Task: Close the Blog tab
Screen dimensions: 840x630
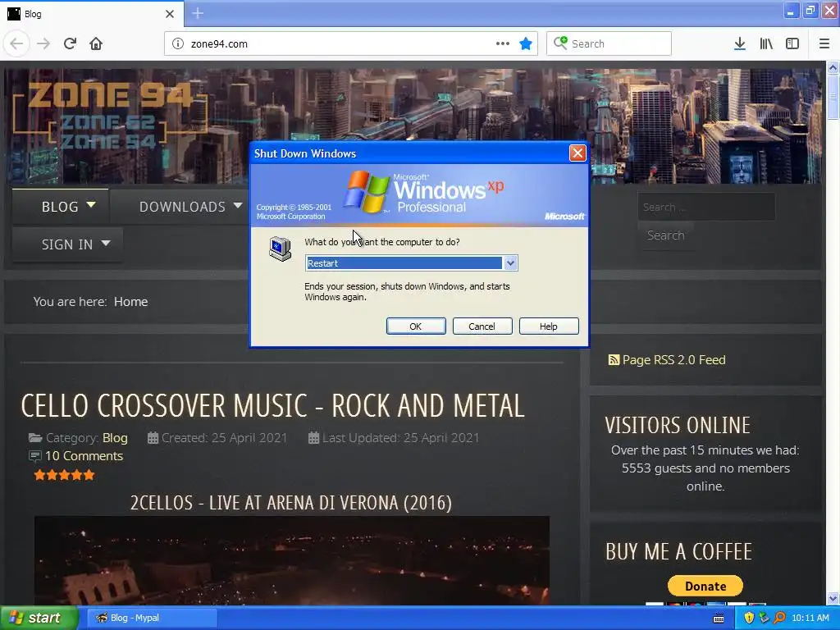Action: tap(169, 14)
